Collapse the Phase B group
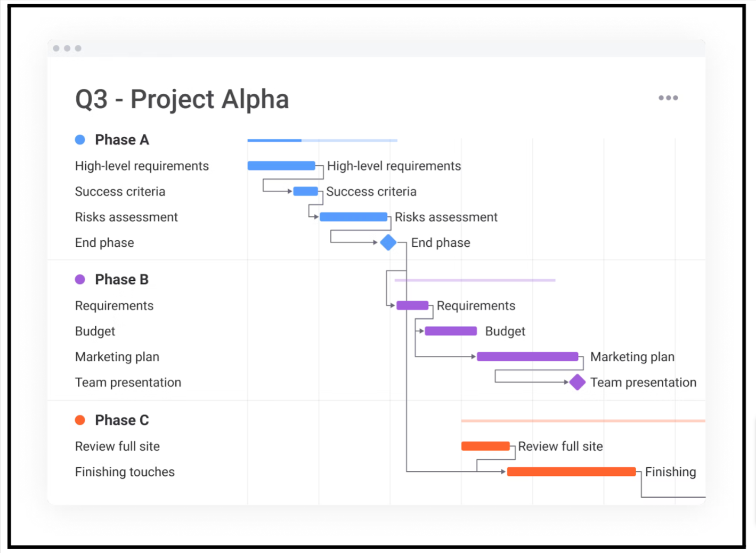756x553 pixels. click(121, 279)
